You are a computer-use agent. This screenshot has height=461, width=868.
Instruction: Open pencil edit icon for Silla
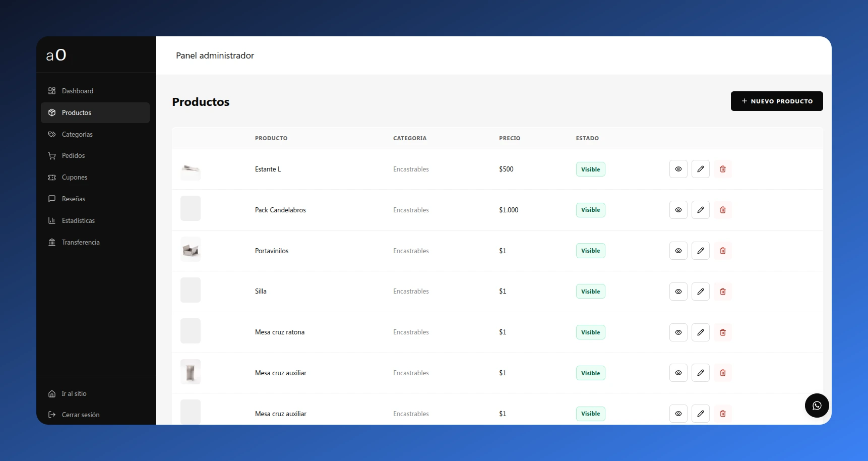[700, 292]
